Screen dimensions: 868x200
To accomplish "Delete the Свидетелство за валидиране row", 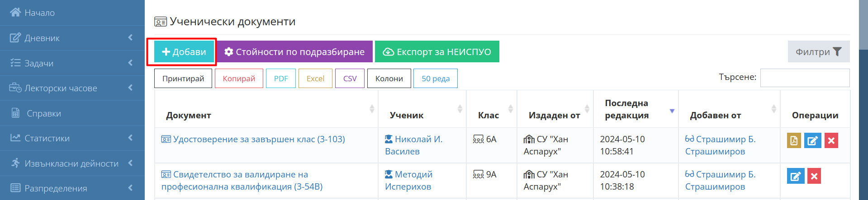I will (x=814, y=176).
